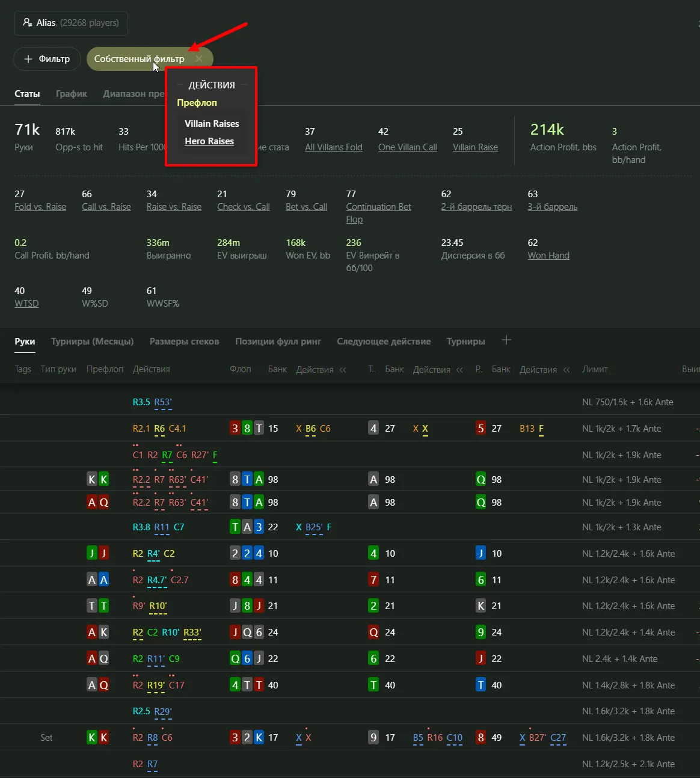The width and height of the screenshot is (700, 778).
Task: Sort by the Лимит column header
Action: click(594, 369)
